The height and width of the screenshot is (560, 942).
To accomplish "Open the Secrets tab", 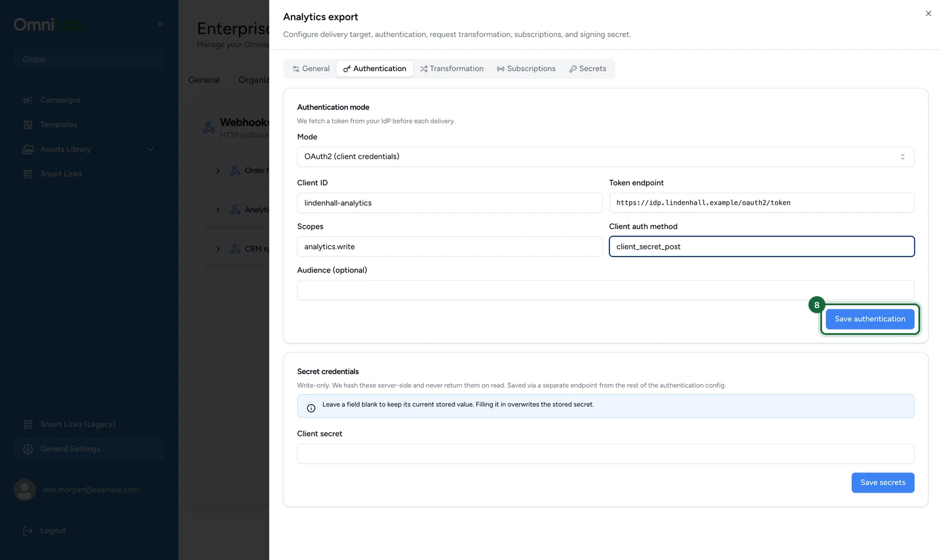I will 588,69.
